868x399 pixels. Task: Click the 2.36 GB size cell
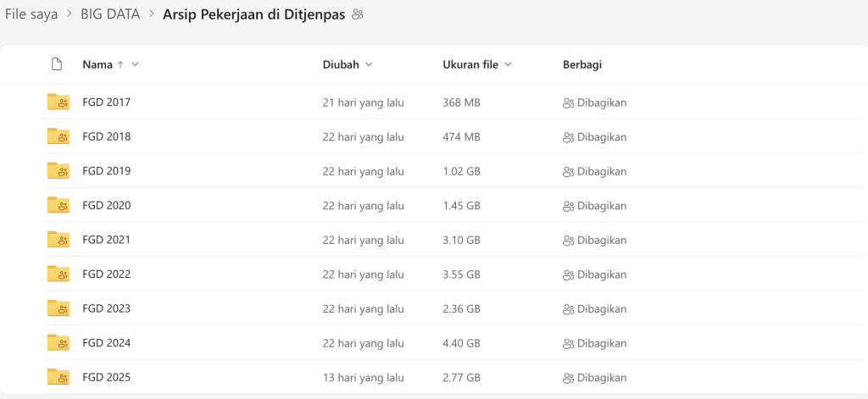pyautogui.click(x=461, y=309)
